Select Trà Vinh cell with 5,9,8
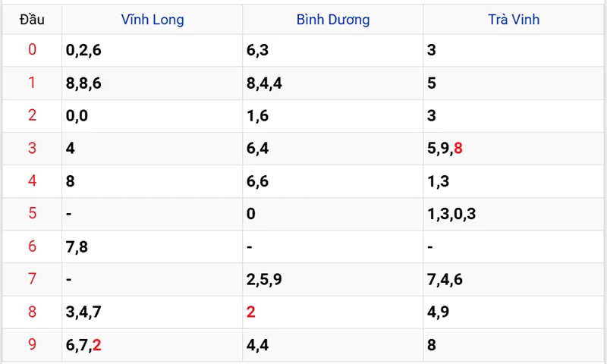607x364 pixels. [445, 149]
